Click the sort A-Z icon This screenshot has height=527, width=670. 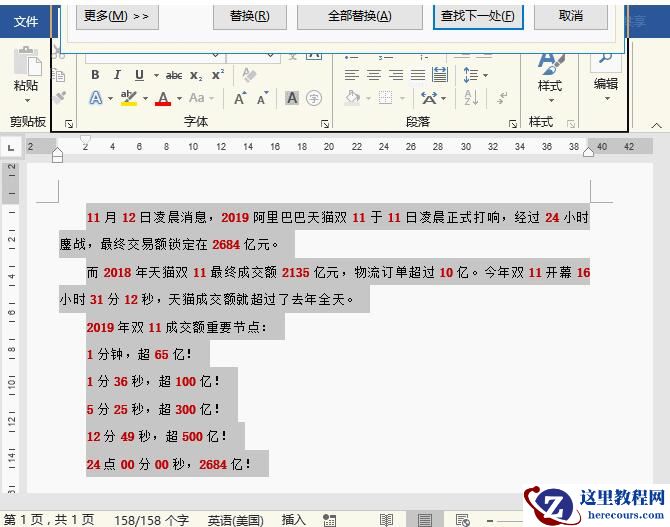[x=471, y=98]
